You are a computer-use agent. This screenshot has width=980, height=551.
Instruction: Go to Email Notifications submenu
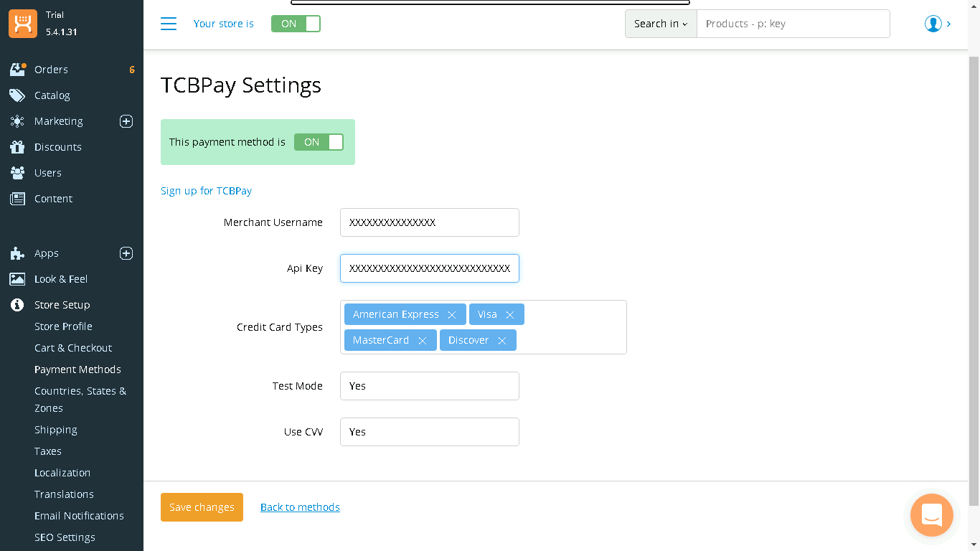[79, 516]
